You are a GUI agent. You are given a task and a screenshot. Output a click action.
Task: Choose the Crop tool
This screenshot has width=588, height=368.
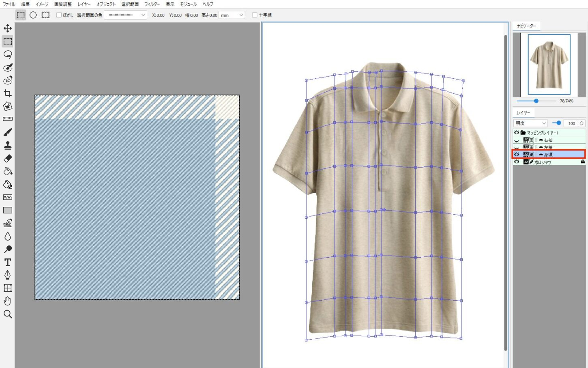coord(8,93)
